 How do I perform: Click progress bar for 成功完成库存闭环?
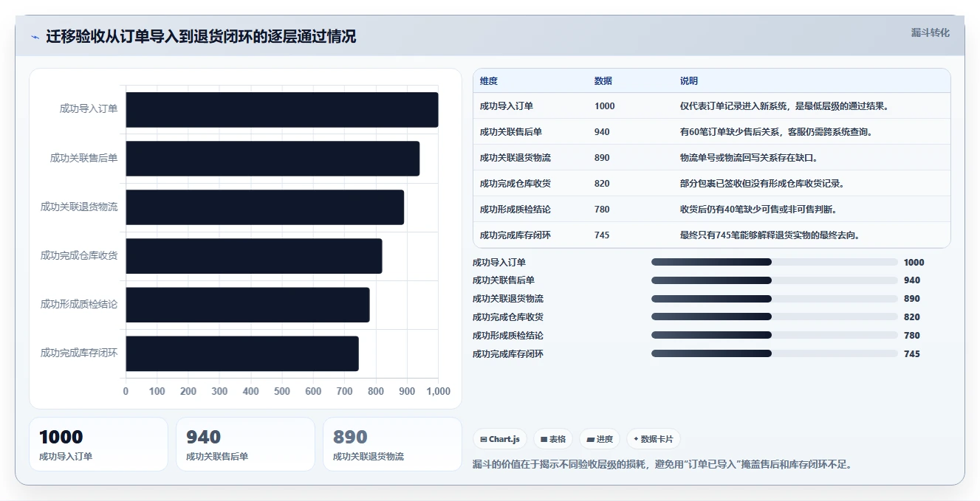click(x=774, y=353)
